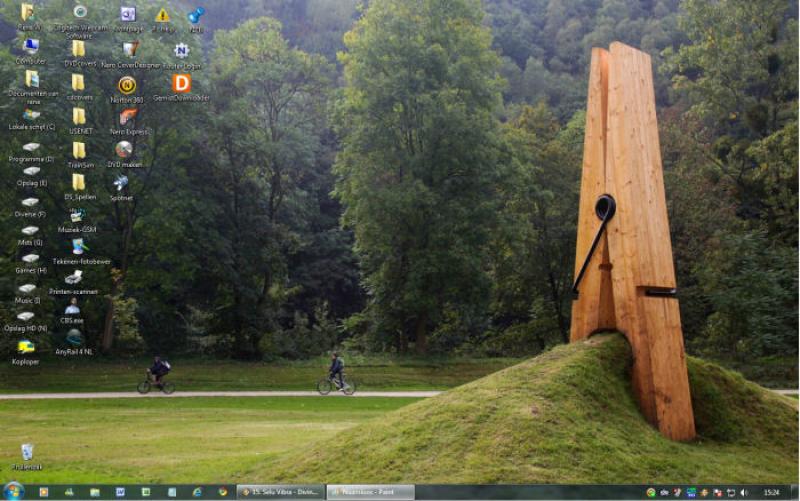Launch Chrome from the taskbar
The image size is (800, 501).
pyautogui.click(x=223, y=492)
